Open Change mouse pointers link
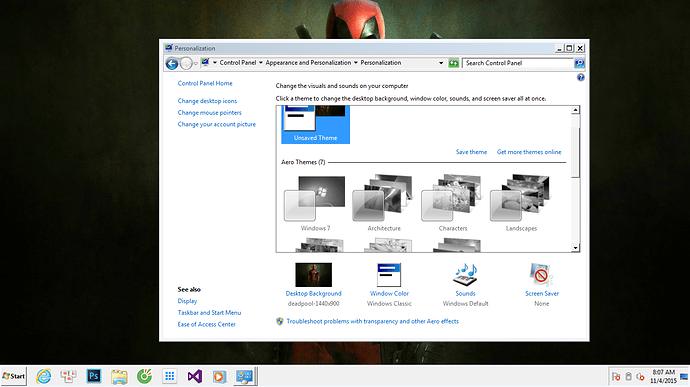The width and height of the screenshot is (690, 387). pyautogui.click(x=209, y=113)
